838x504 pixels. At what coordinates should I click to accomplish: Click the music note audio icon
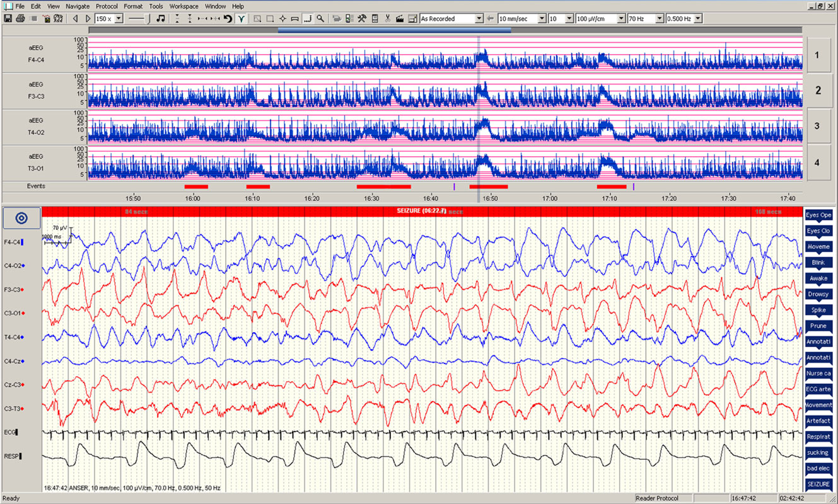161,19
